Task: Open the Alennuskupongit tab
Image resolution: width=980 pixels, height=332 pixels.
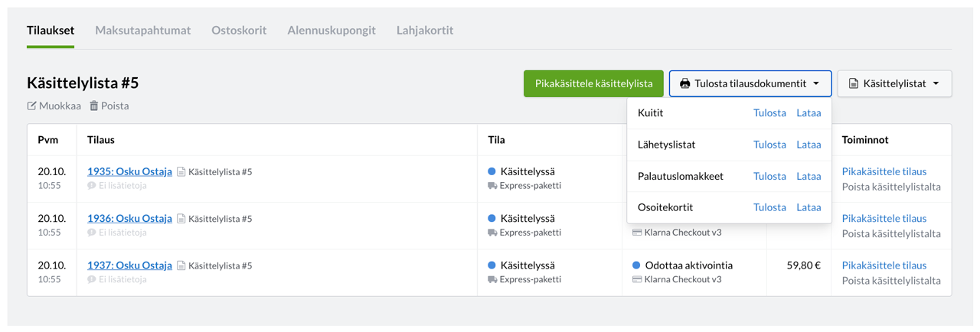Action: tap(332, 31)
